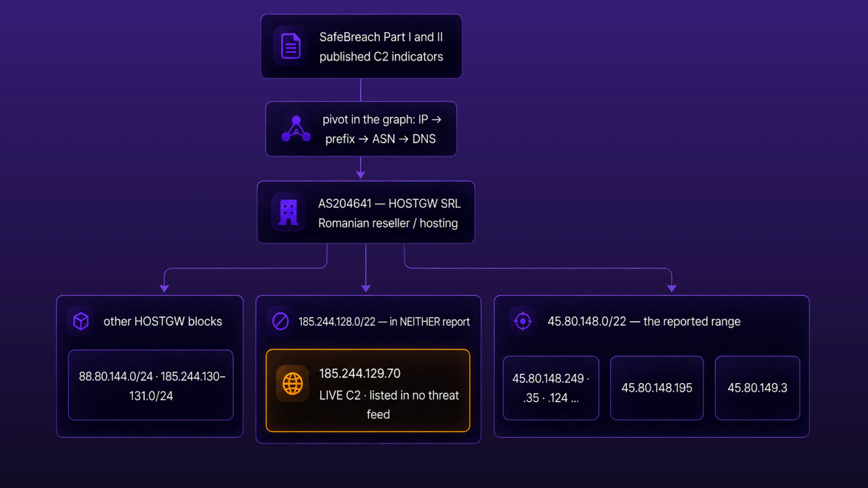Image resolution: width=868 pixels, height=488 pixels.
Task: Click 'other HOSTGW blocks' heading
Action: (163, 321)
